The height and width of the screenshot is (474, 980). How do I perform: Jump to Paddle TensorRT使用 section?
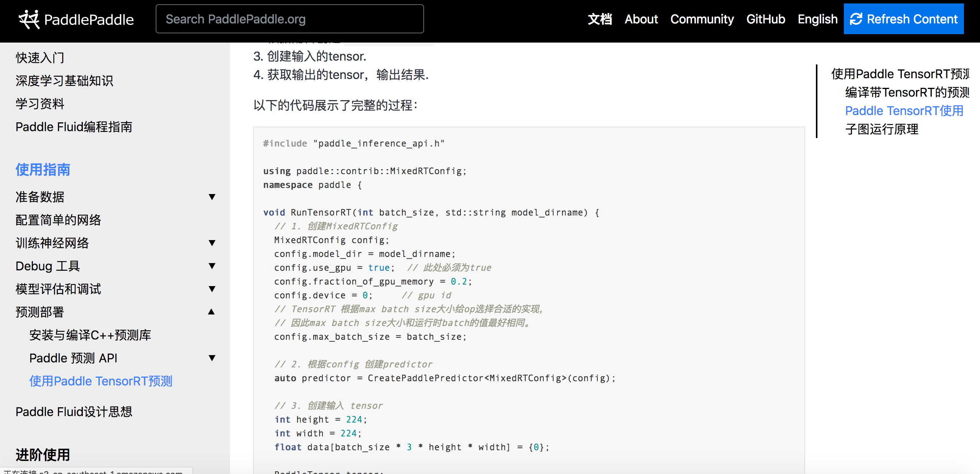point(904,111)
